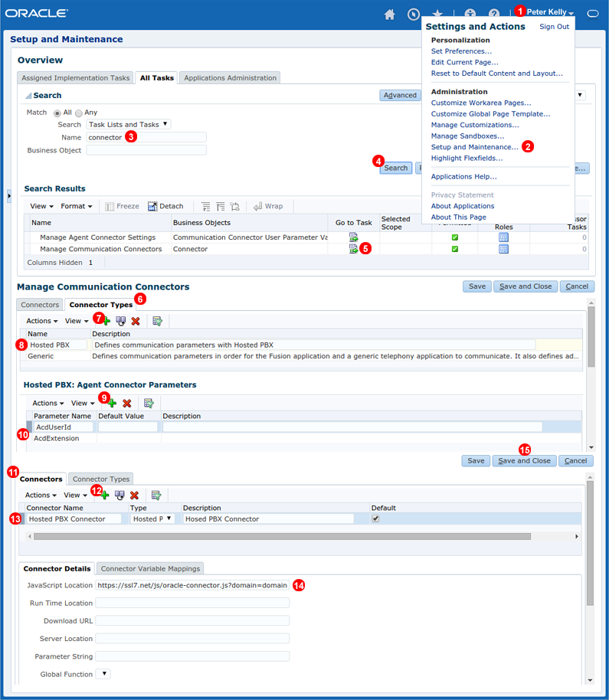The height and width of the screenshot is (700, 609).
Task: Select the Generic connector type row
Action: point(301,356)
